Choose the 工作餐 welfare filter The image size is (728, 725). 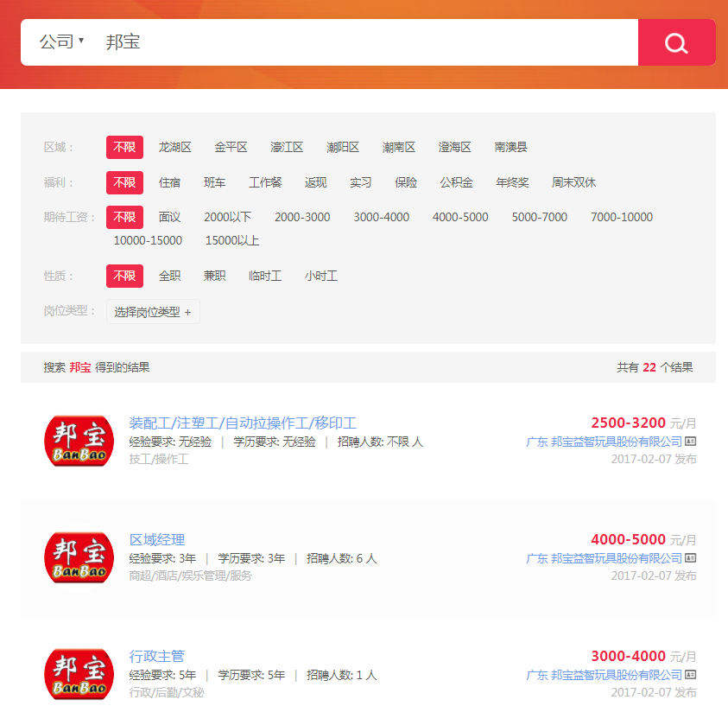(x=265, y=182)
